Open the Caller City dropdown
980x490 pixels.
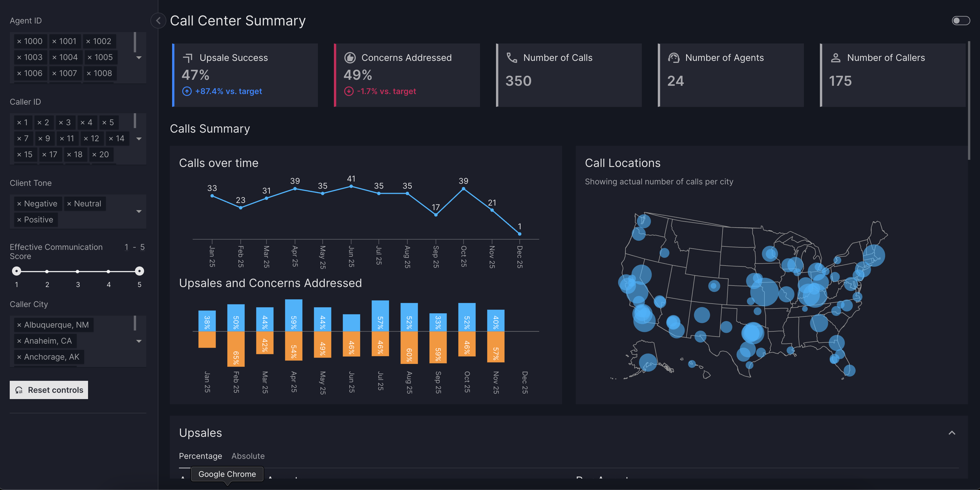pos(139,341)
